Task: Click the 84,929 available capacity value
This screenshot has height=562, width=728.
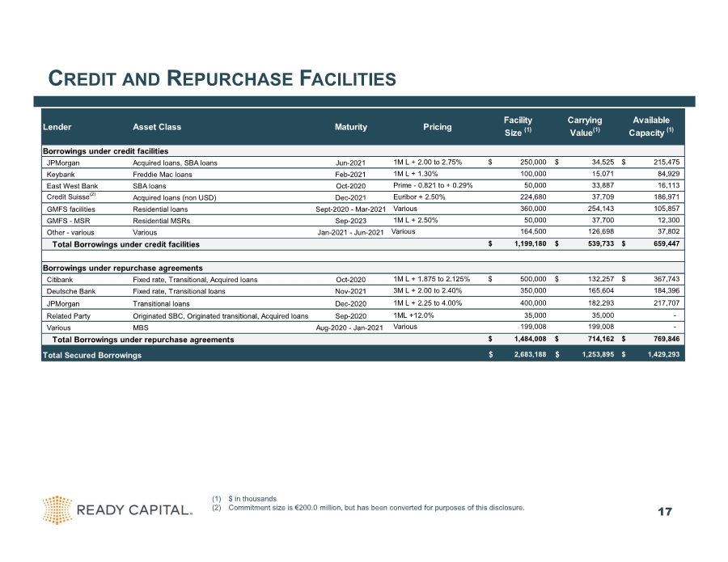Action: (x=668, y=174)
